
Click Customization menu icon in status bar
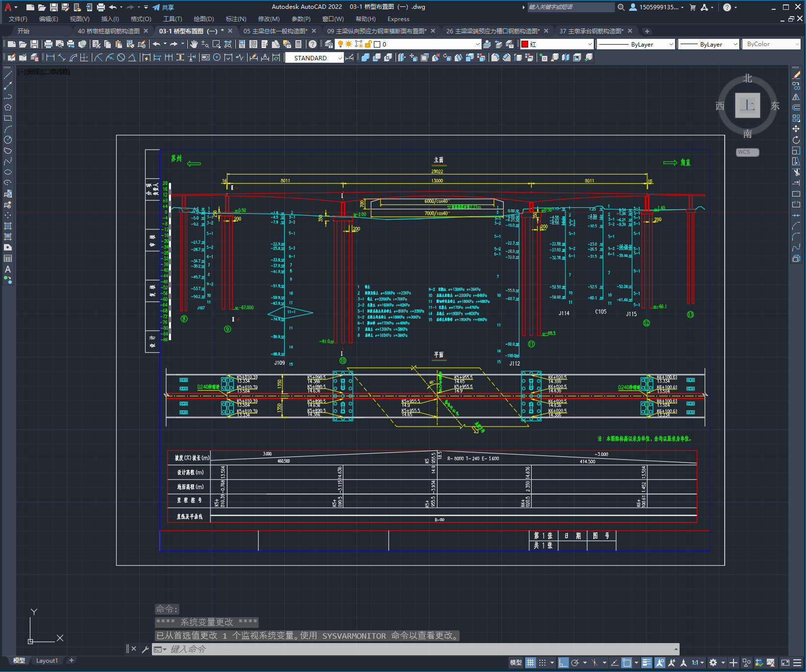tap(797, 663)
